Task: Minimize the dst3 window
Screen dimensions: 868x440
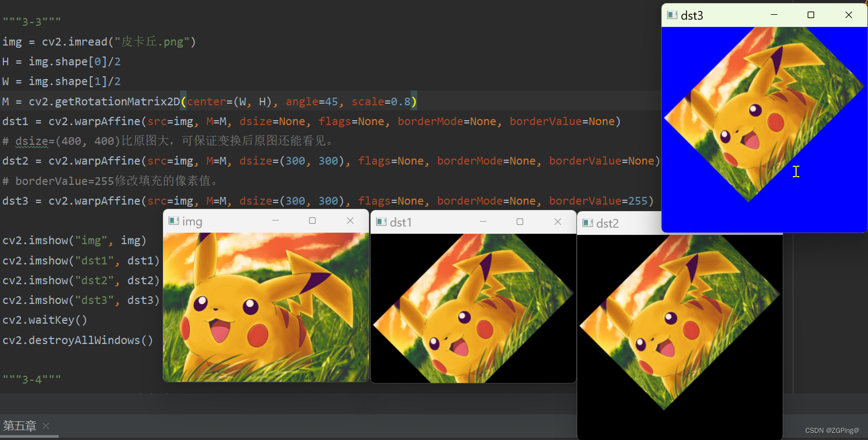Action: pos(774,15)
